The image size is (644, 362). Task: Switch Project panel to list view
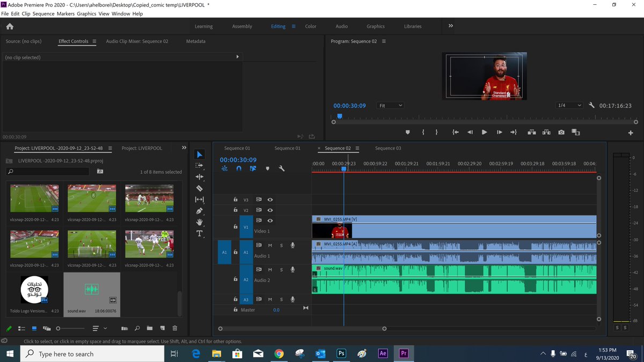[22, 328]
